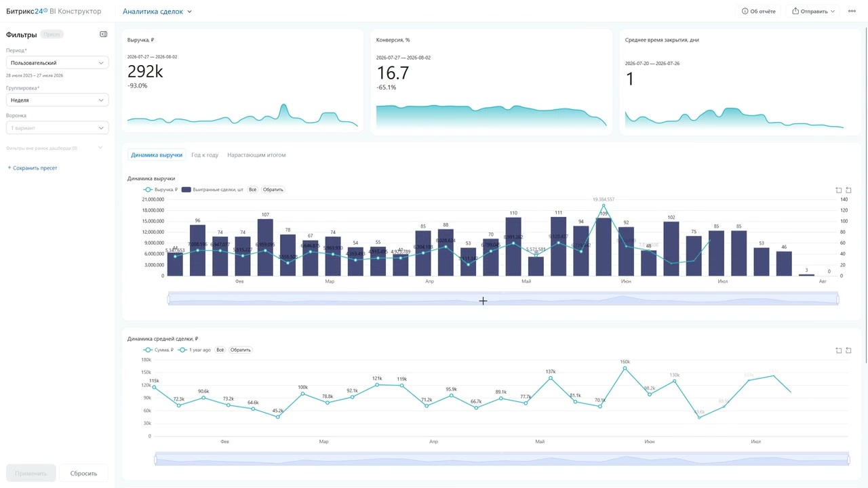Viewport: 868px width, 488px height.
Task: Activate area zoom in Динамика средней сделки chart
Action: [839, 350]
